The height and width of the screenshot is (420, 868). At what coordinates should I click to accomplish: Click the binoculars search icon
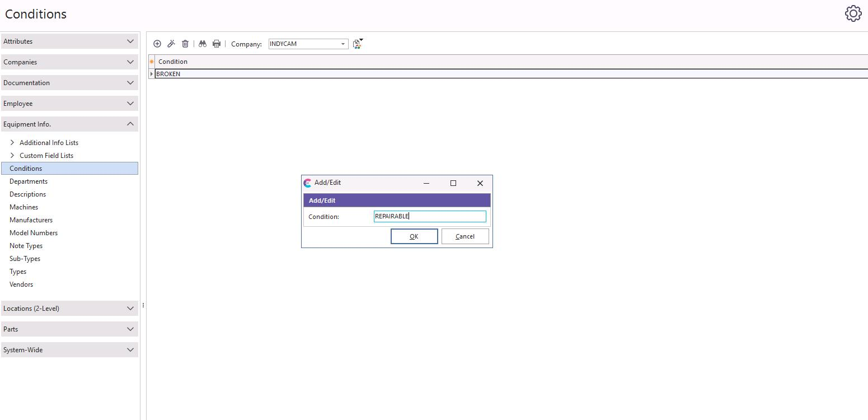203,44
